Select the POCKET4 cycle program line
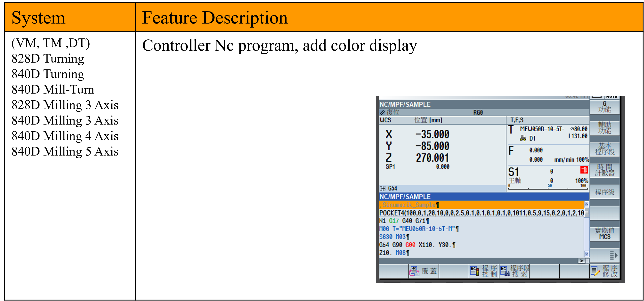The height and width of the screenshot is (301, 644). 481,213
